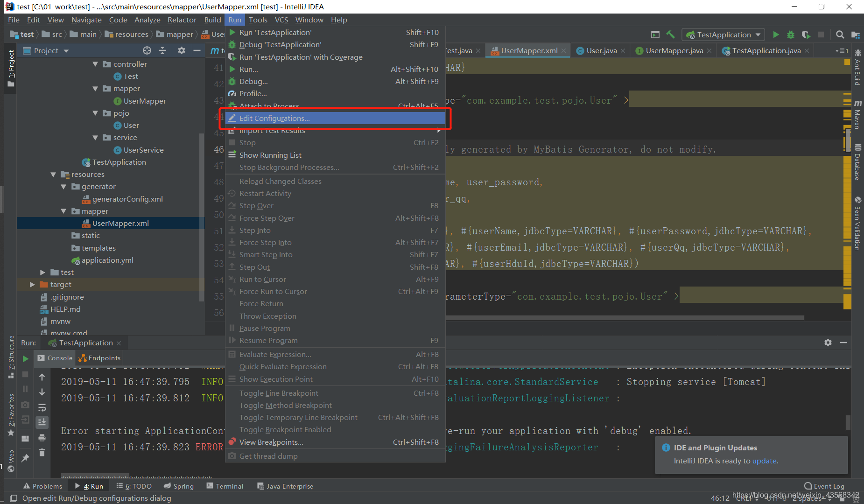
Task: Switch to Endpoints tab in Run panel
Action: pyautogui.click(x=99, y=358)
